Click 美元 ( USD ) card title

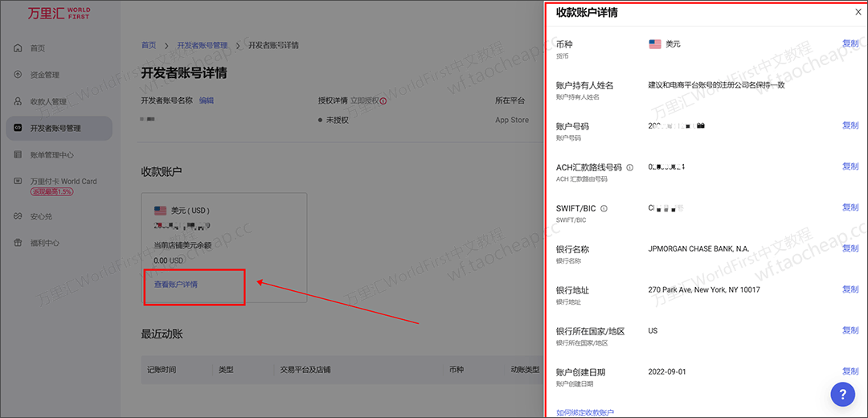[190, 211]
